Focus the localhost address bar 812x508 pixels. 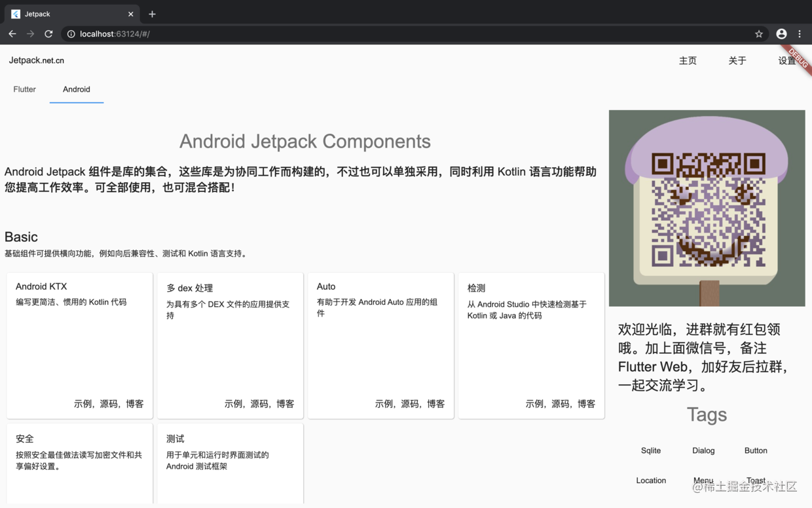416,34
